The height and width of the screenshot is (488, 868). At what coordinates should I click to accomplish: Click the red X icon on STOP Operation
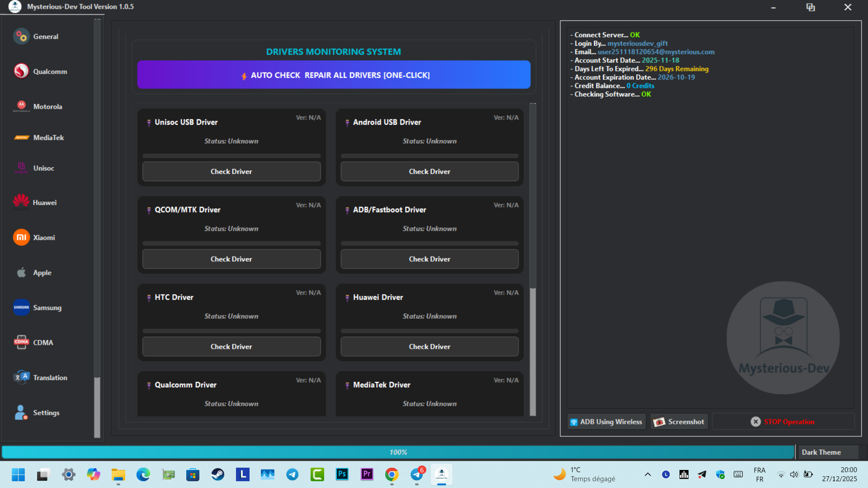[755, 422]
